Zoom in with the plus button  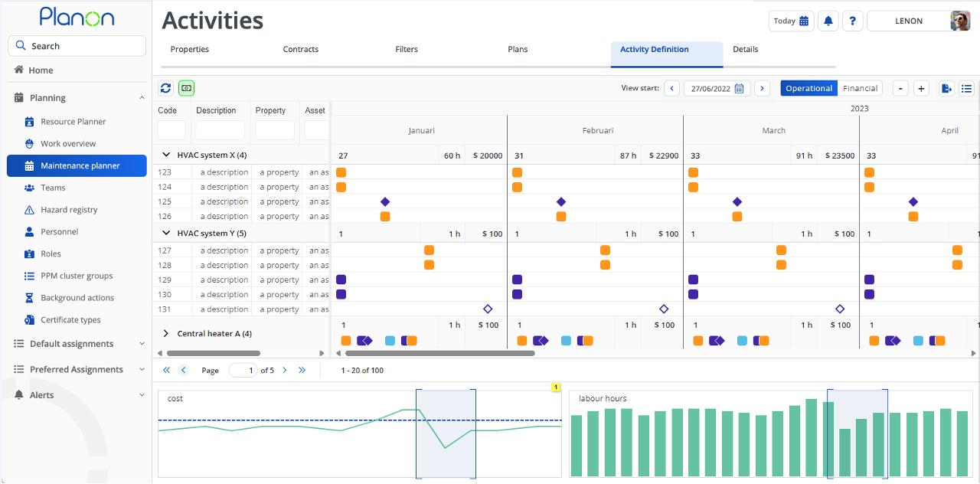[921, 89]
